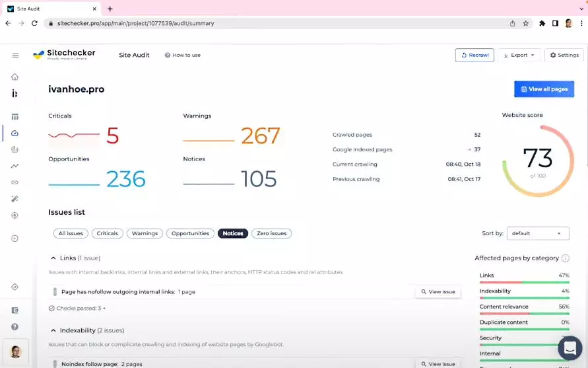Select the Warnings filter
The image size is (588, 368).
[145, 234]
